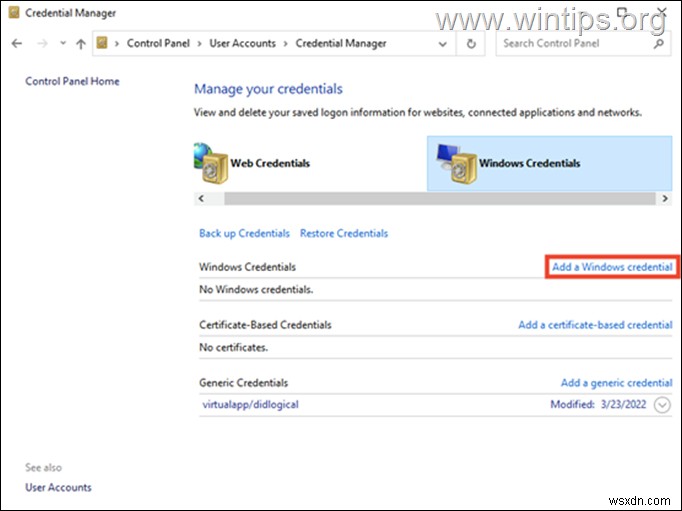Open Control Panel Home link

pos(72,81)
